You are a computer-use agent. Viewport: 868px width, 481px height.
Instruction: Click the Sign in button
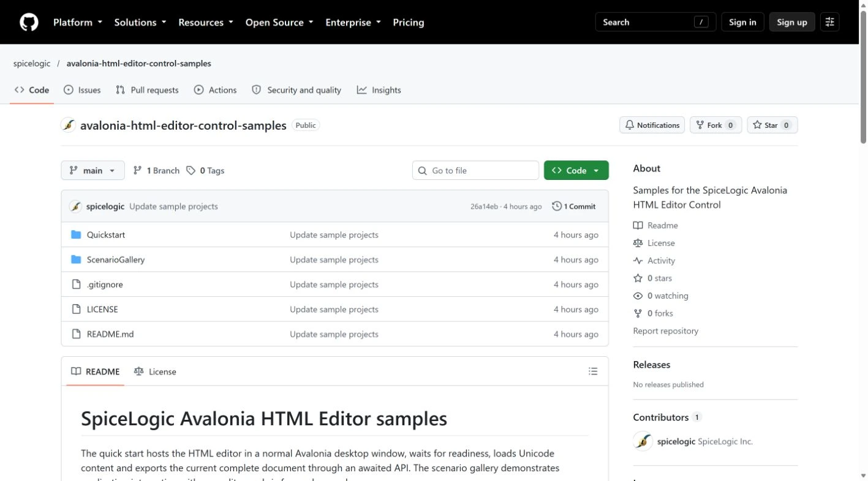(742, 22)
